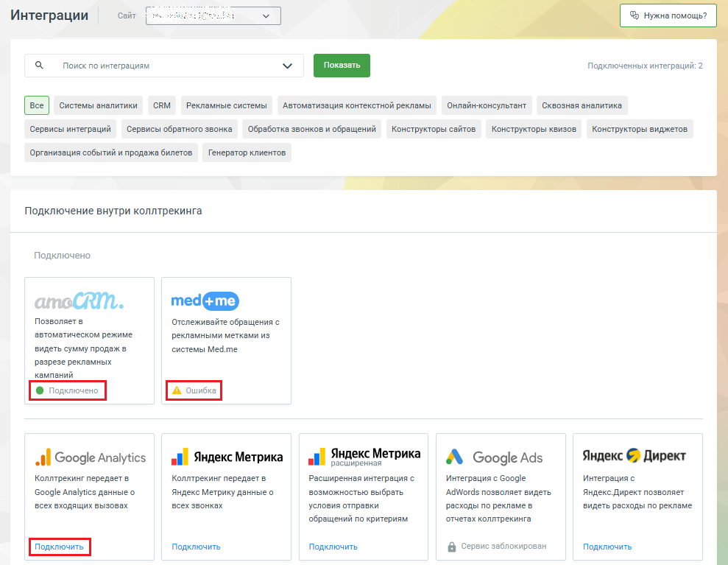The image size is (728, 565).
Task: Click the Нужна помощь? button
Action: pyautogui.click(x=668, y=15)
